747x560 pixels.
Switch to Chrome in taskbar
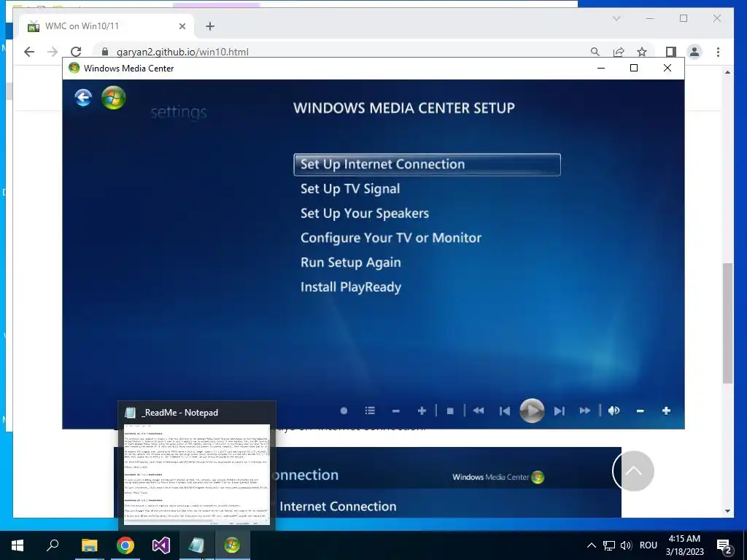pyautogui.click(x=125, y=545)
